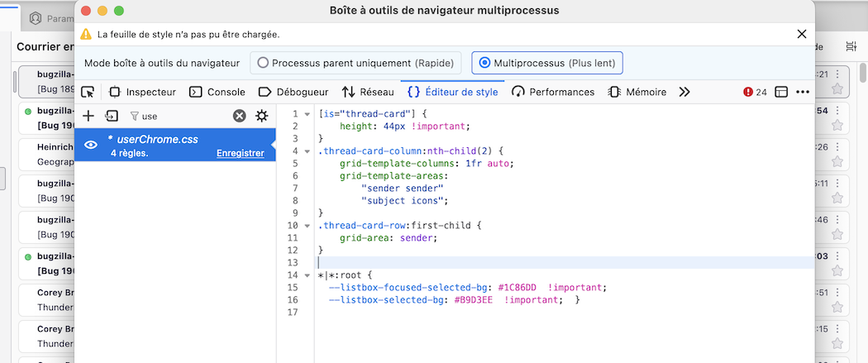Fold the :root rule at line 14

click(308, 275)
